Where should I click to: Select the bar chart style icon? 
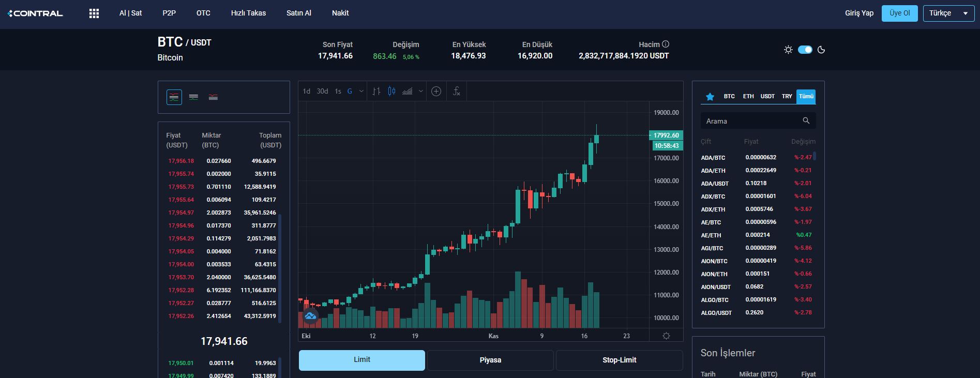point(376,91)
